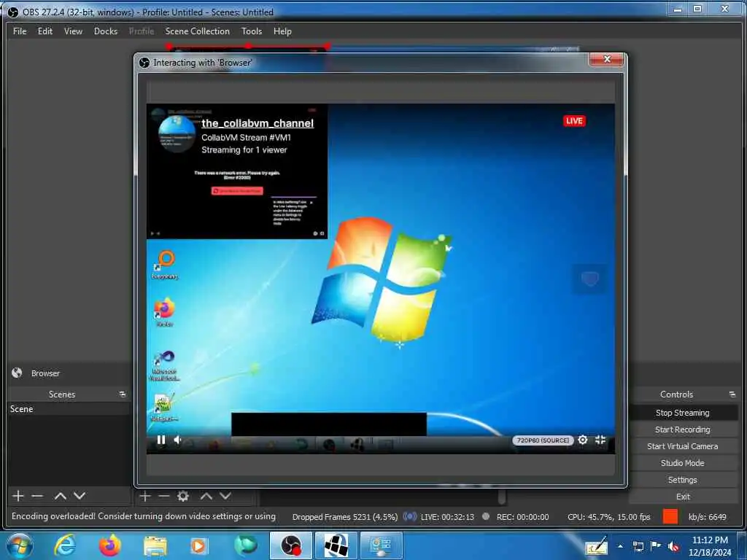
Task: Open the 720P60 (SOURCE) quality selector
Action: (x=543, y=440)
